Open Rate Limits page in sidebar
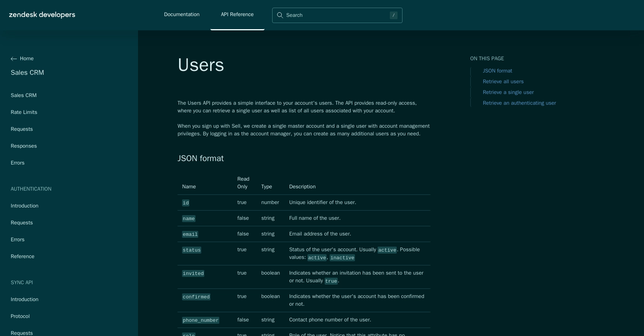 pyautogui.click(x=24, y=112)
